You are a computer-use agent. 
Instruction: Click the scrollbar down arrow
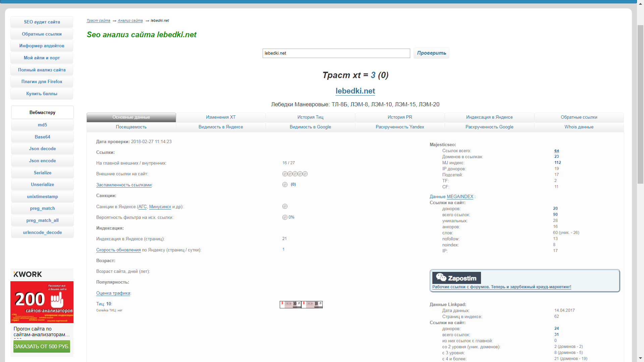click(640, 358)
